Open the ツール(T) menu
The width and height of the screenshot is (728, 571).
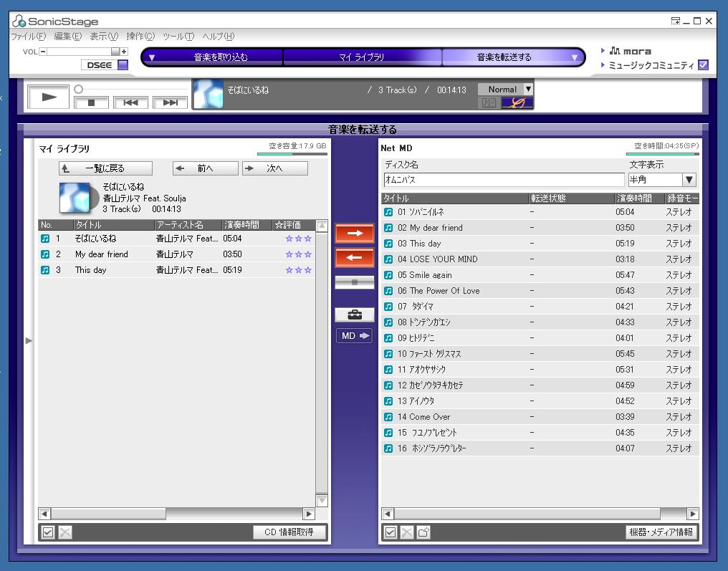click(178, 37)
